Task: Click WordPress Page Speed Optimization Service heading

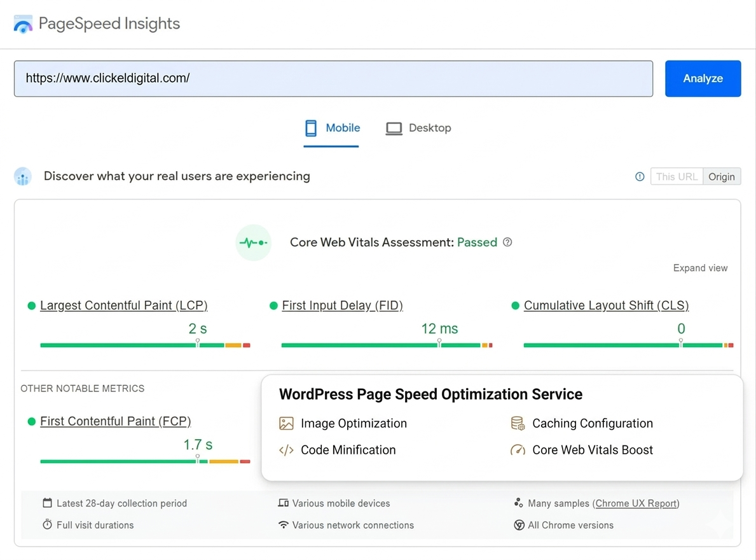Action: pyautogui.click(x=430, y=395)
